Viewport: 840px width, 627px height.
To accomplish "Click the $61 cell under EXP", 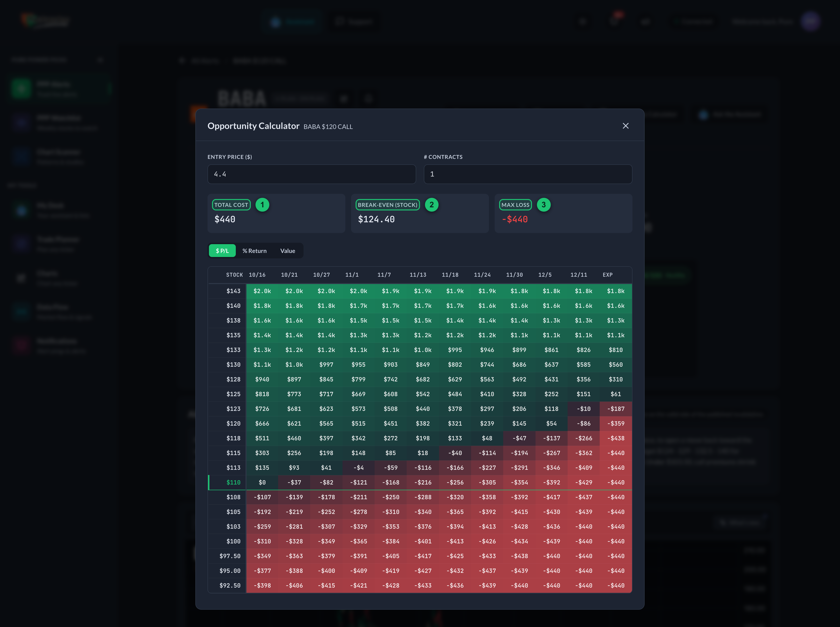I will (x=616, y=394).
